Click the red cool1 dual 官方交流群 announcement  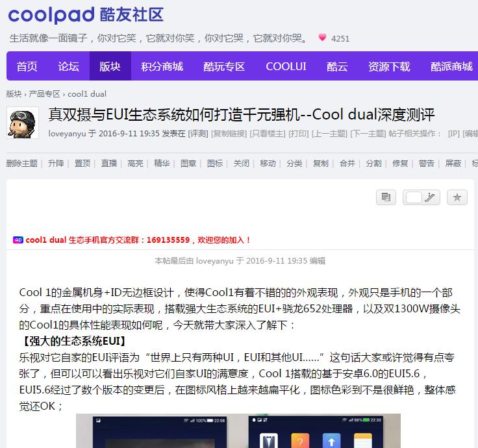[138, 240]
